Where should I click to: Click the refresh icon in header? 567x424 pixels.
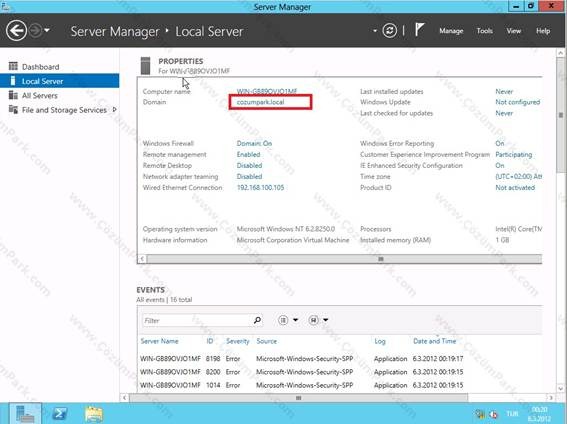[389, 31]
